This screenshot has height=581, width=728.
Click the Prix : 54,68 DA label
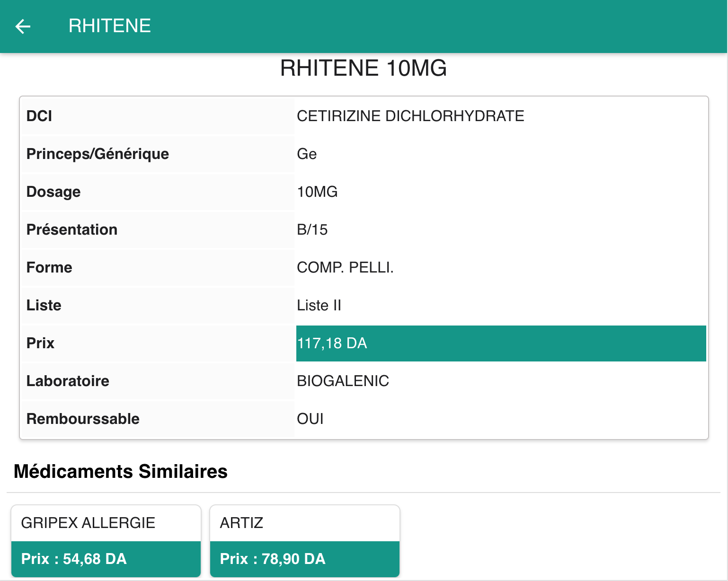(x=74, y=559)
